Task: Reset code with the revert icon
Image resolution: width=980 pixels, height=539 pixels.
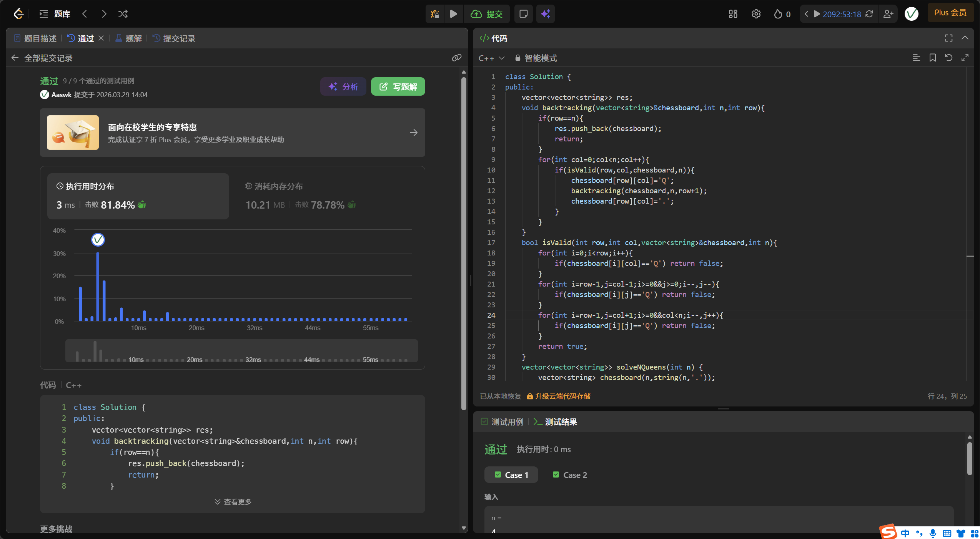Action: click(x=948, y=58)
